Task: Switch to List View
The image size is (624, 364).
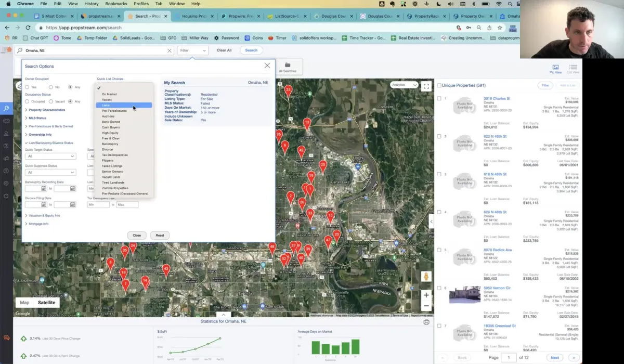Action: (573, 69)
